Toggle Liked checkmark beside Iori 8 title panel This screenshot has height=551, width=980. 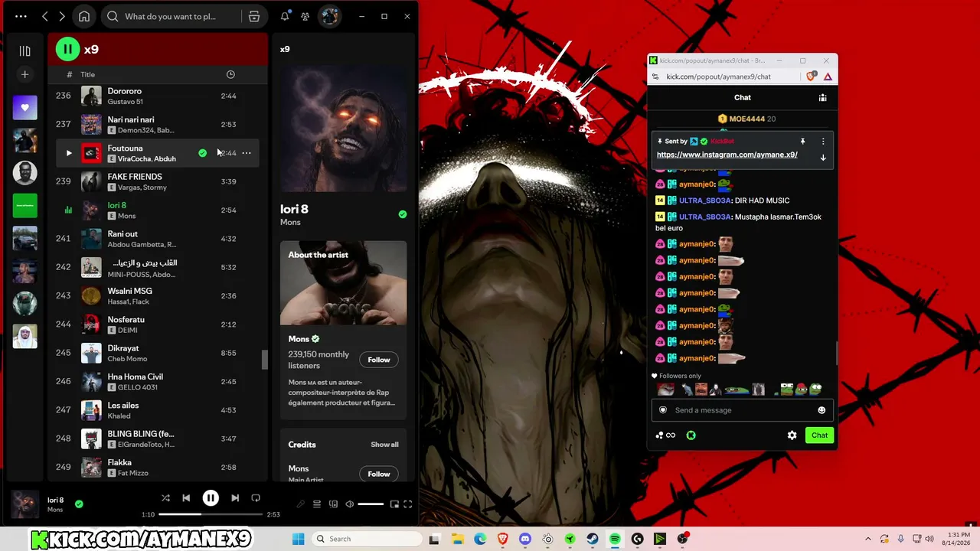pyautogui.click(x=403, y=214)
